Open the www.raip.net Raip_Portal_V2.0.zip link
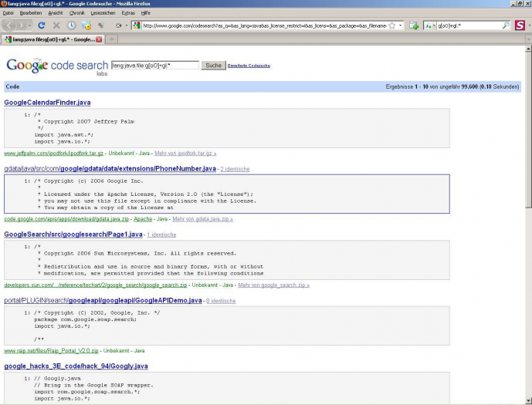 point(51,351)
